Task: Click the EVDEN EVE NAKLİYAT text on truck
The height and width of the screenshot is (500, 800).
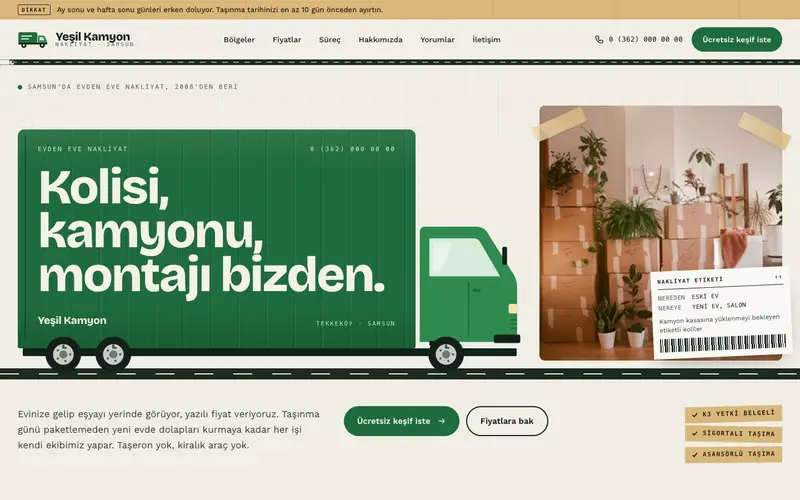Action: pyautogui.click(x=83, y=149)
